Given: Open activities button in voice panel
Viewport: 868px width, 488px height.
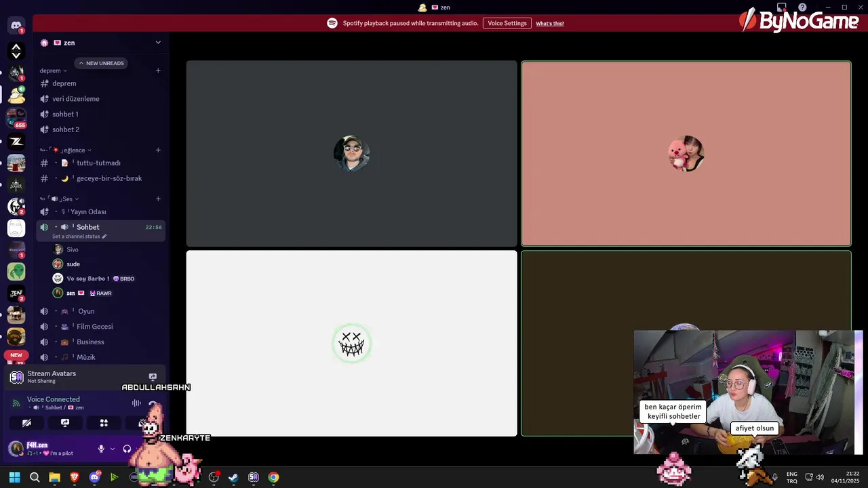Looking at the screenshot, I should [104, 423].
